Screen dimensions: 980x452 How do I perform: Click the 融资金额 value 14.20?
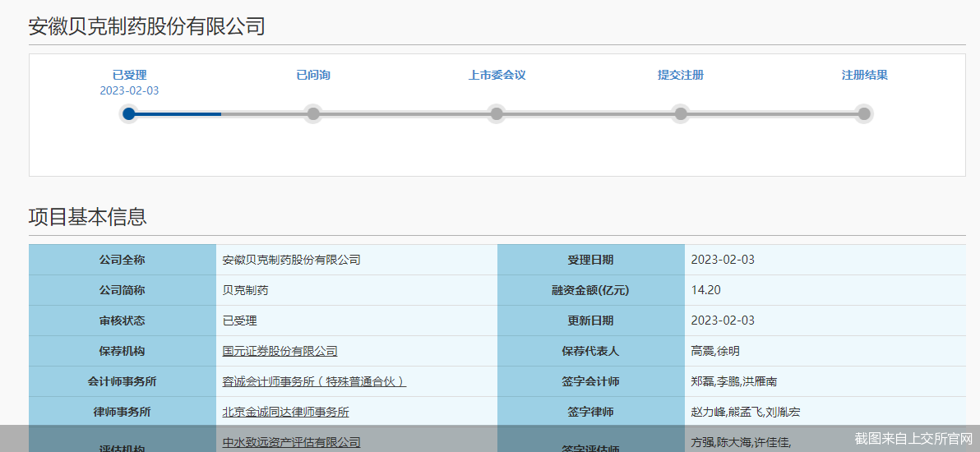click(706, 290)
